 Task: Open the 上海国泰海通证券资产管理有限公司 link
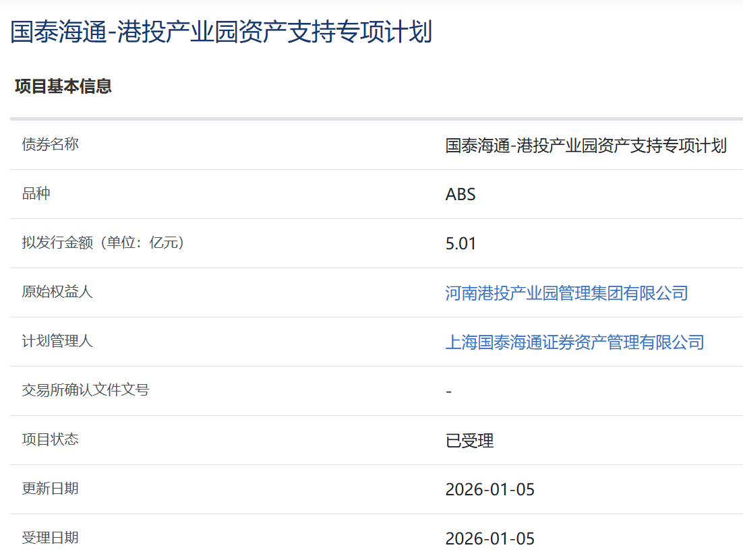574,342
